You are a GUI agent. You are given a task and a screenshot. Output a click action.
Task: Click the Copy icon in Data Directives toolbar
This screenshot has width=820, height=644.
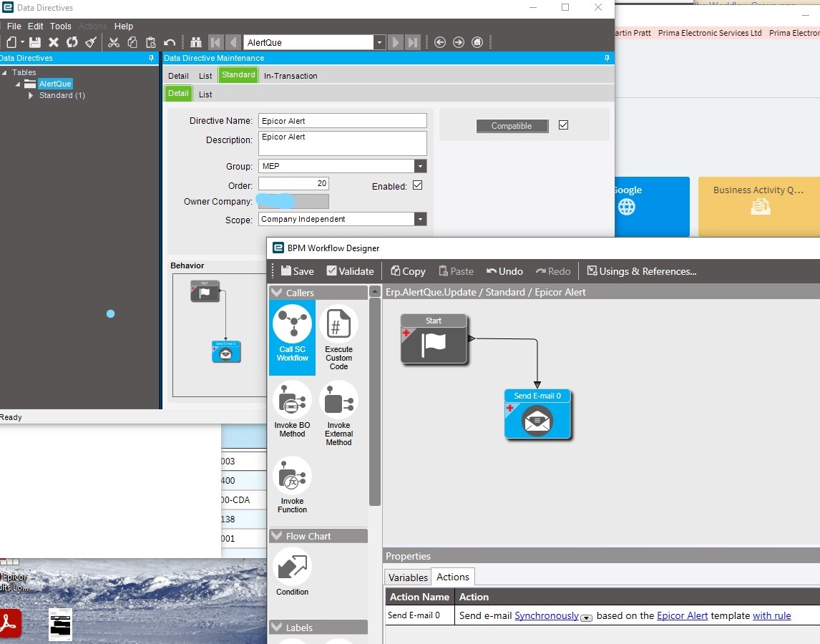132,42
